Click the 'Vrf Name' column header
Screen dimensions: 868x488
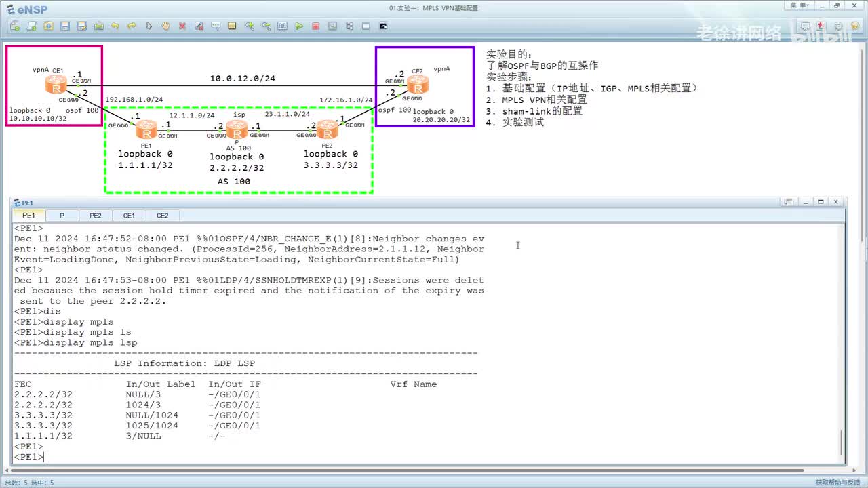414,384
